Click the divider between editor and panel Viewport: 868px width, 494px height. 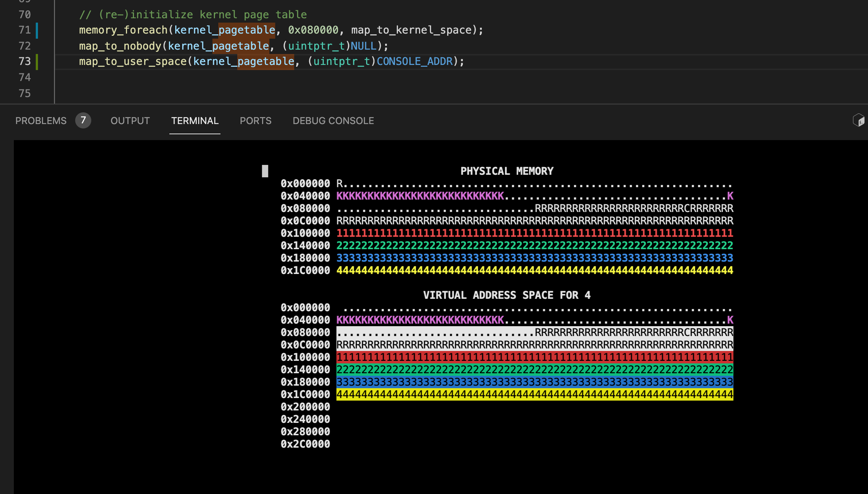click(x=434, y=104)
